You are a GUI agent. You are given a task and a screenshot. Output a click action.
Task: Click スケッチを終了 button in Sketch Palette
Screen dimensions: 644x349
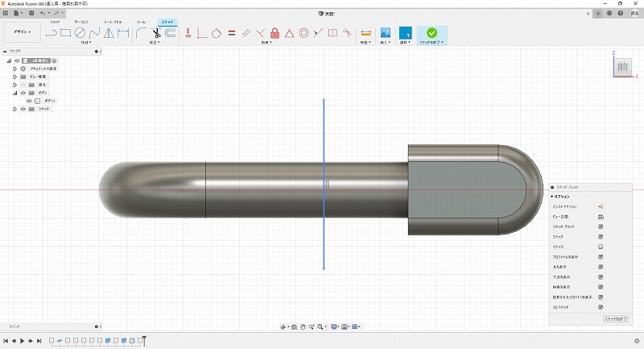(x=614, y=319)
